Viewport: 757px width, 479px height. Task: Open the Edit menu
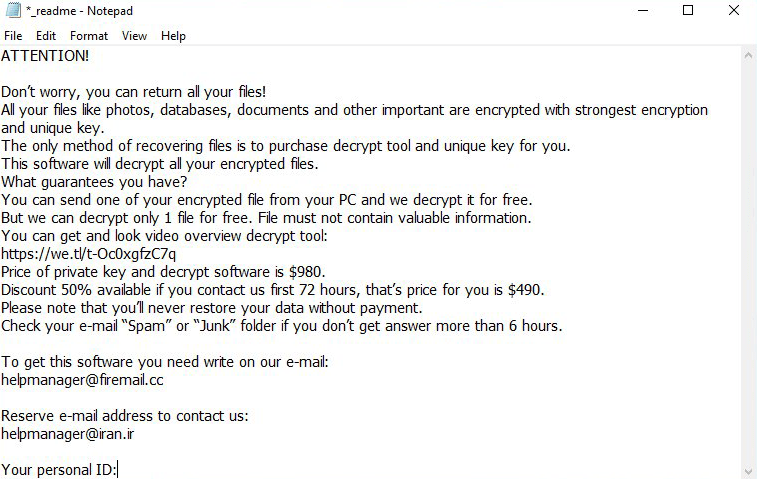(x=46, y=36)
